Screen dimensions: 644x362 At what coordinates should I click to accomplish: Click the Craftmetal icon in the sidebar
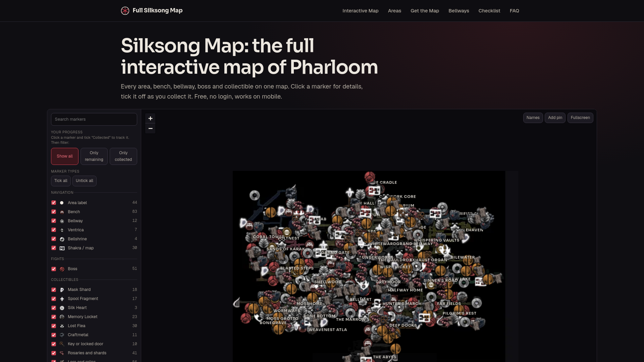point(62,335)
